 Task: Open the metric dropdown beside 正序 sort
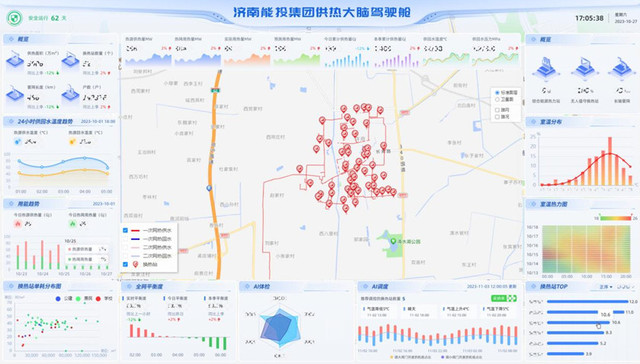[x=626, y=287]
